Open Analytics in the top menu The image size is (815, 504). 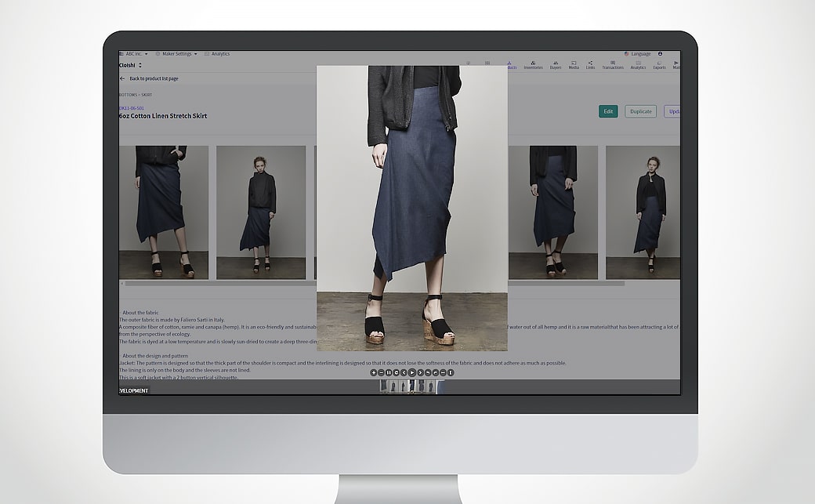217,53
